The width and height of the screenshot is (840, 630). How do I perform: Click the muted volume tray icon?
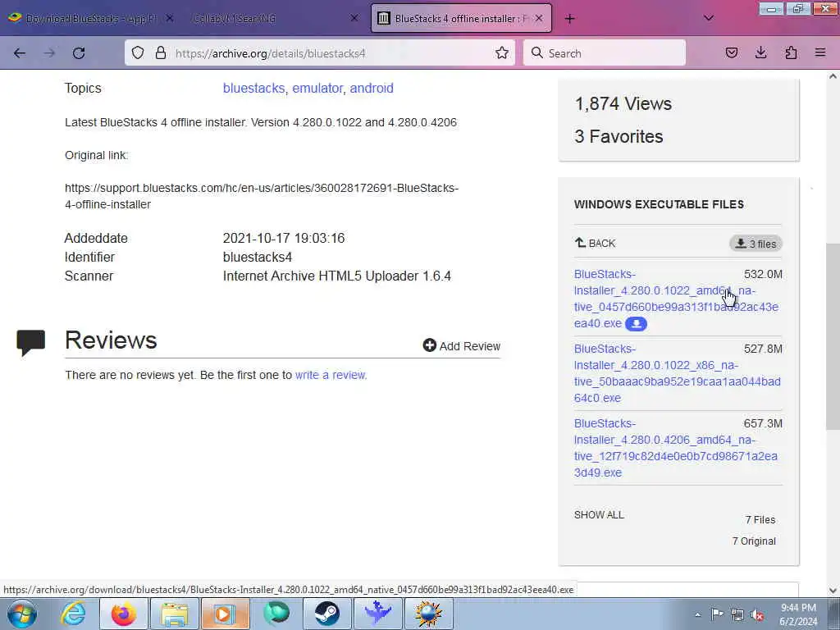(757, 614)
